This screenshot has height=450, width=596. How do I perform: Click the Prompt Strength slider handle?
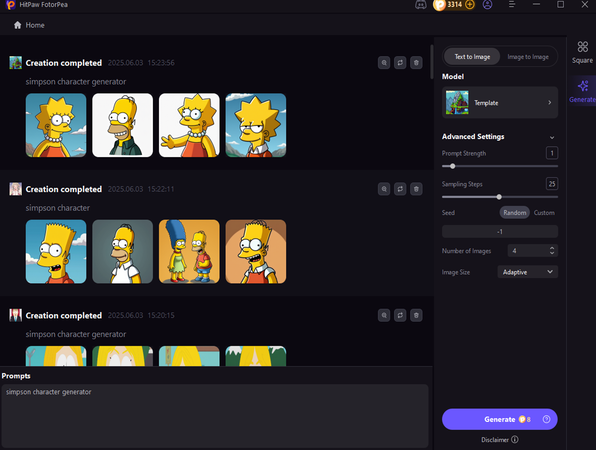tap(452, 166)
